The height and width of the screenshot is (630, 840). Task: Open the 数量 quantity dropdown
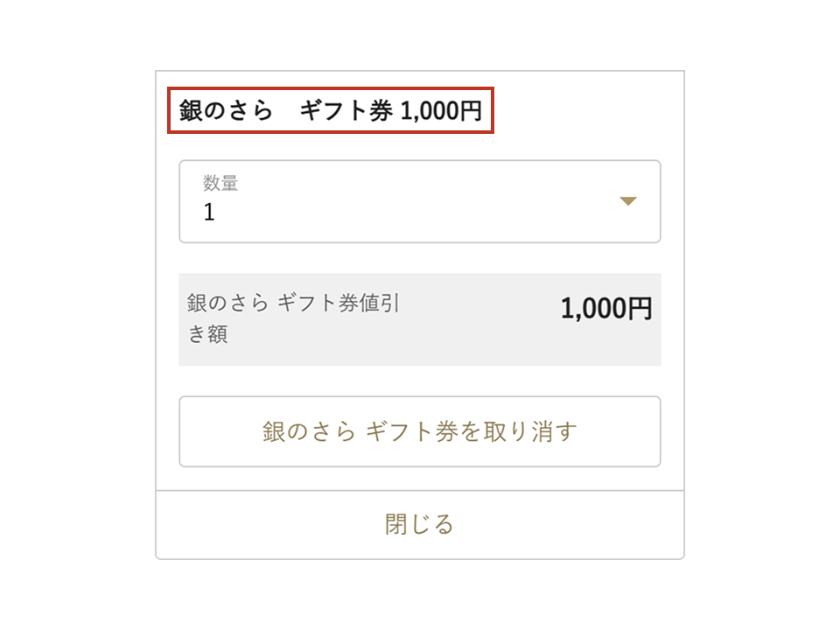[419, 201]
